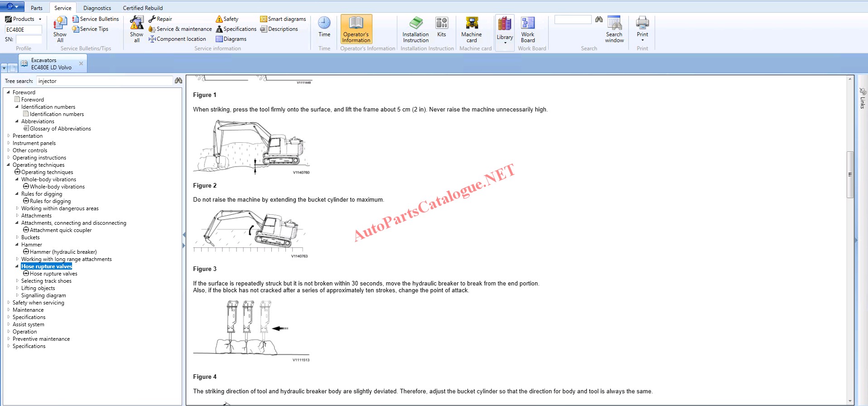This screenshot has width=868, height=406.
Task: Click the SN input field
Action: [x=29, y=39]
